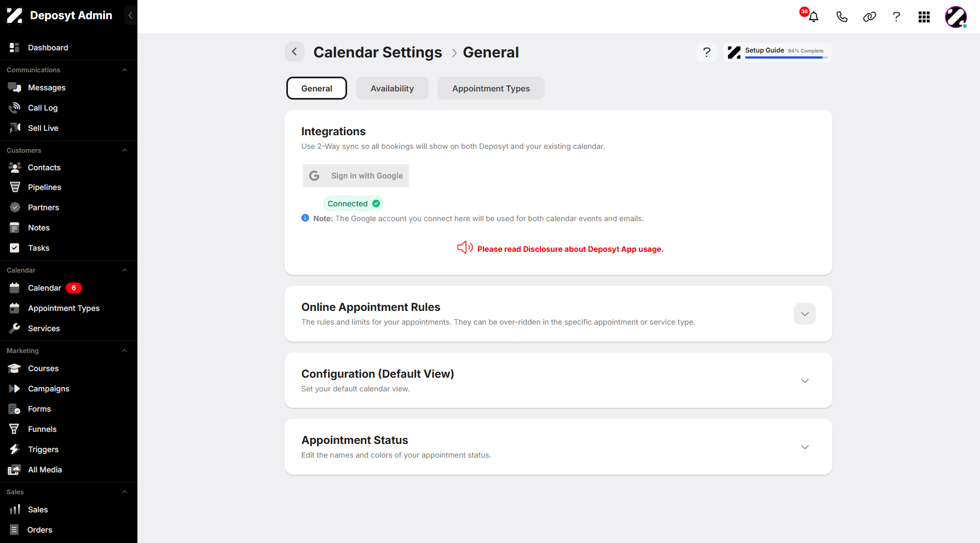
Task: Open the apps grid icon
Action: point(924,17)
